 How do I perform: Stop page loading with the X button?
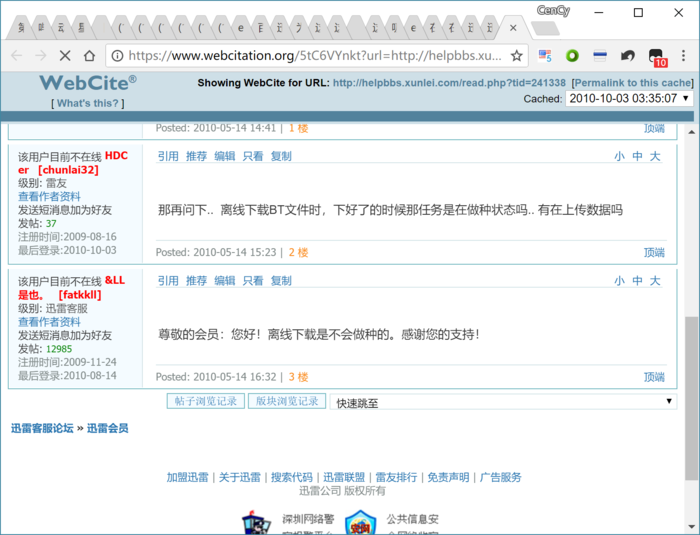point(65,56)
